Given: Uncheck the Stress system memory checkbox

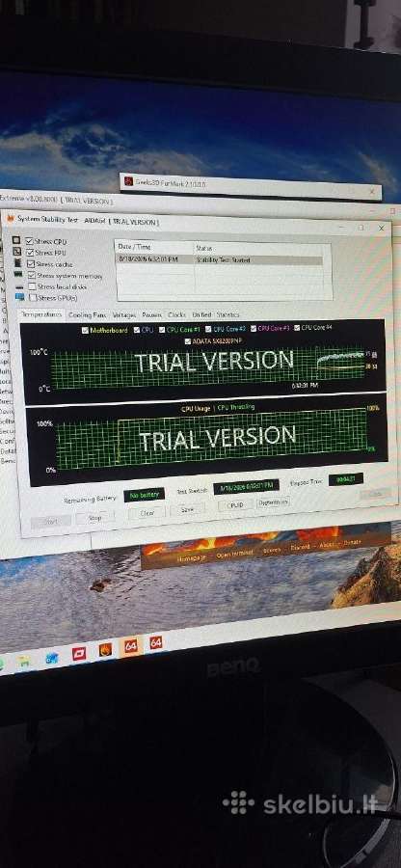Looking at the screenshot, I should click(32, 275).
